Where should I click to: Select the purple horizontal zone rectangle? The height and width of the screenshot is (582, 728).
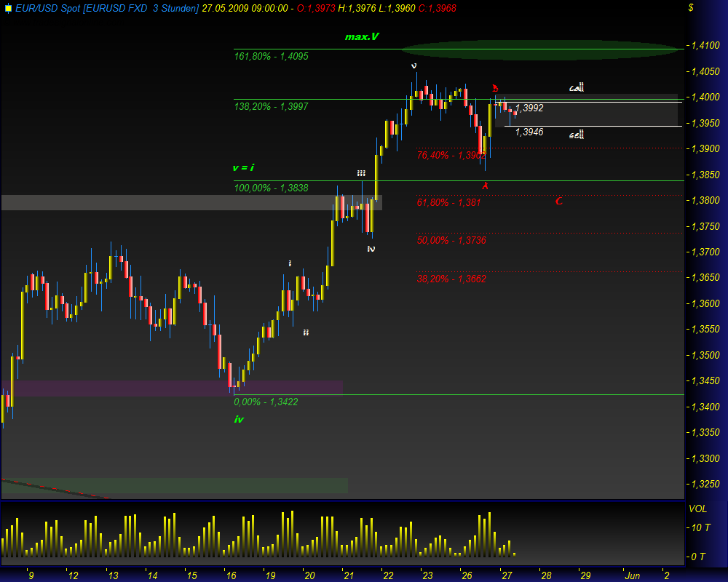173,388
